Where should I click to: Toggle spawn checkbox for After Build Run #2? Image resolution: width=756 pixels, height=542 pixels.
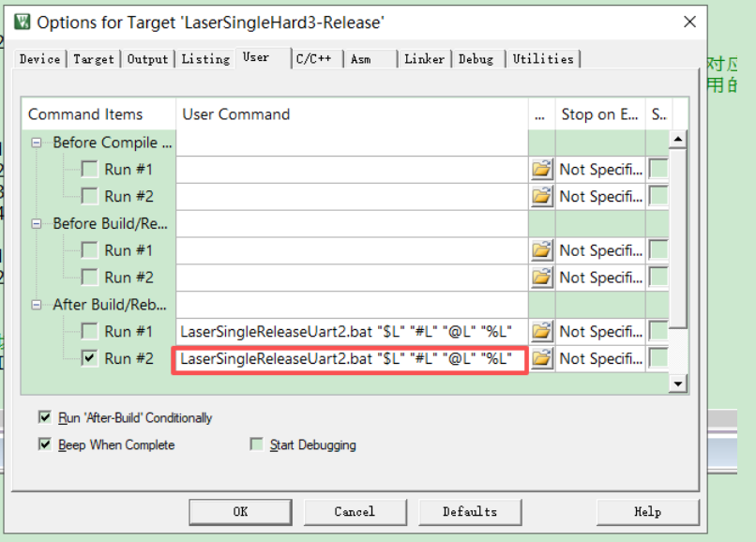(x=658, y=358)
